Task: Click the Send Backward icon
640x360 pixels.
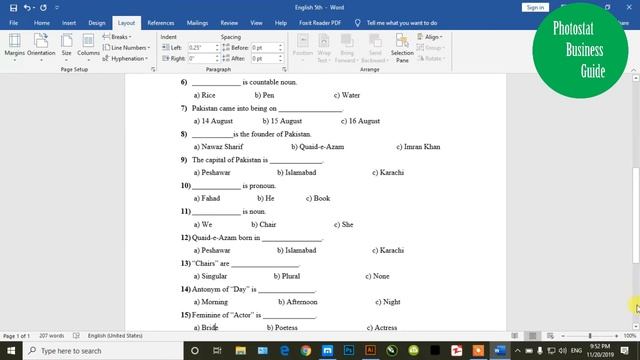Action: (x=375, y=47)
